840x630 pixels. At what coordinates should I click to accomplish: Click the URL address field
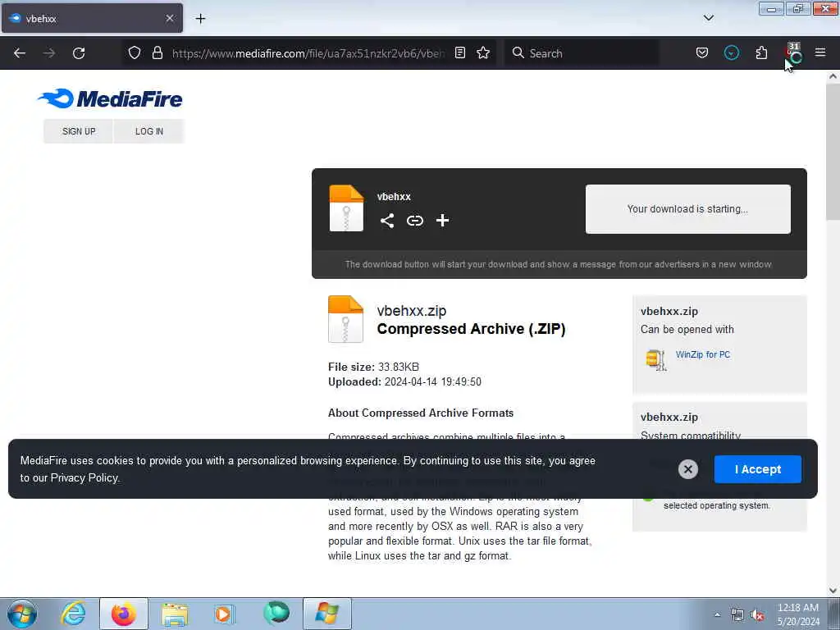coord(308,53)
